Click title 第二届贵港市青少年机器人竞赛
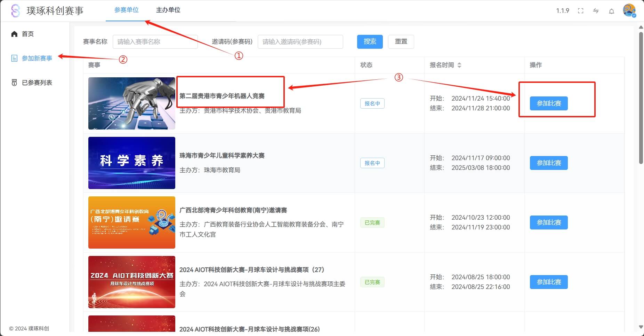The image size is (644, 336). tap(222, 96)
